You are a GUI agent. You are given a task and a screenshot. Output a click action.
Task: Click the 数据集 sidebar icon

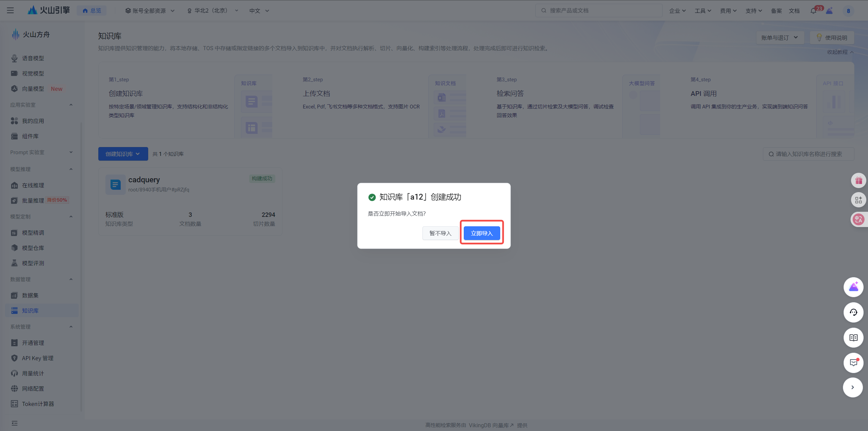[x=14, y=295]
